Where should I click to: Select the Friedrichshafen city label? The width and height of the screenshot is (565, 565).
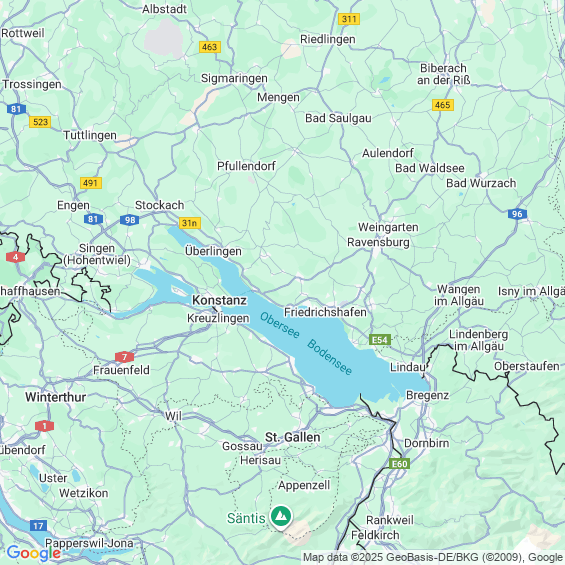coord(325,312)
